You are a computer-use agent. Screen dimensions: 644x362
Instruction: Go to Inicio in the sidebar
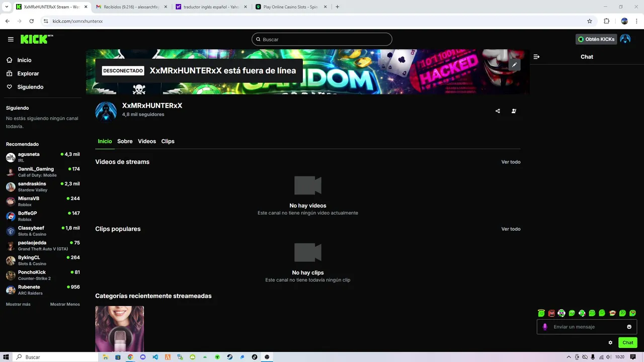[x=24, y=60]
